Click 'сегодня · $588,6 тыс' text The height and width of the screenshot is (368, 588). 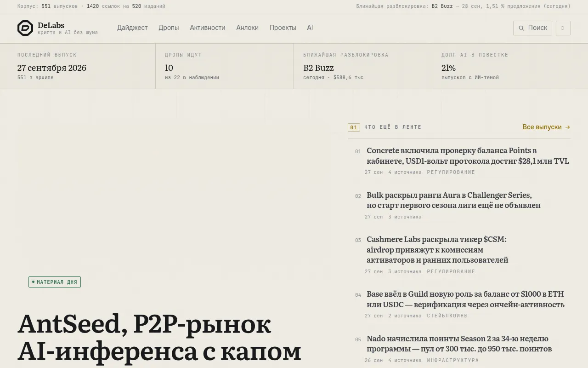pos(333,78)
